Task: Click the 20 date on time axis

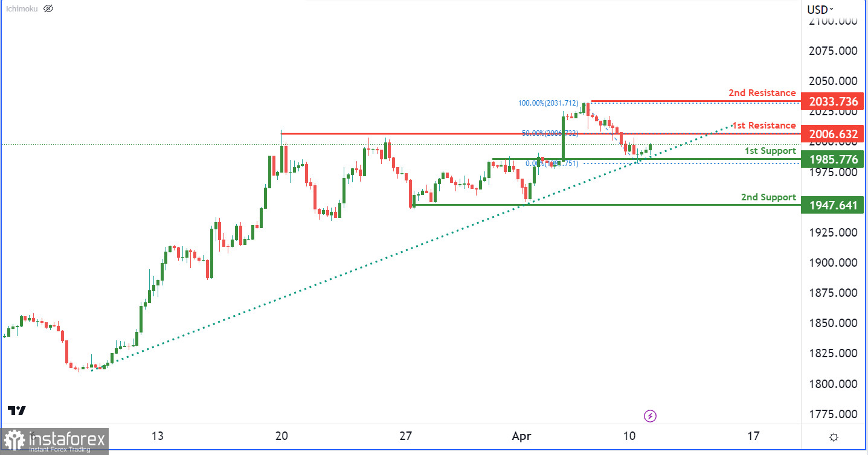Action: pyautogui.click(x=281, y=436)
